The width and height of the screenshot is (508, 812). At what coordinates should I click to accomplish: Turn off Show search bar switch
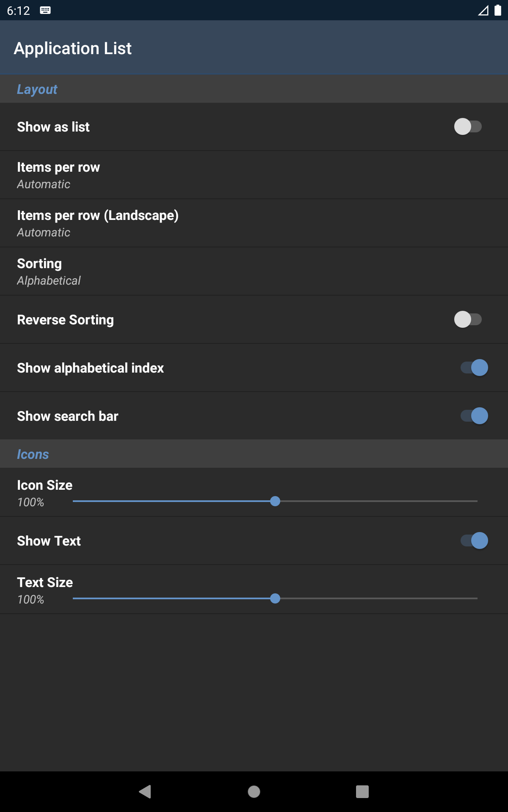(474, 416)
